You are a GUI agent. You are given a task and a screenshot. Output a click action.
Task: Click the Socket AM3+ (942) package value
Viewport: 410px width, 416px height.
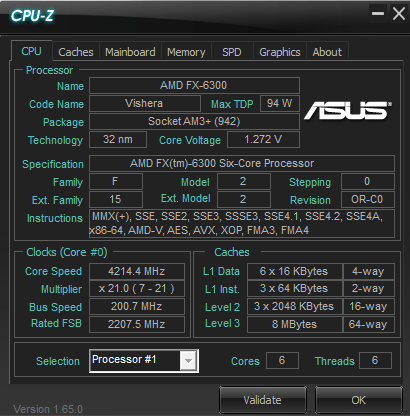click(x=194, y=121)
